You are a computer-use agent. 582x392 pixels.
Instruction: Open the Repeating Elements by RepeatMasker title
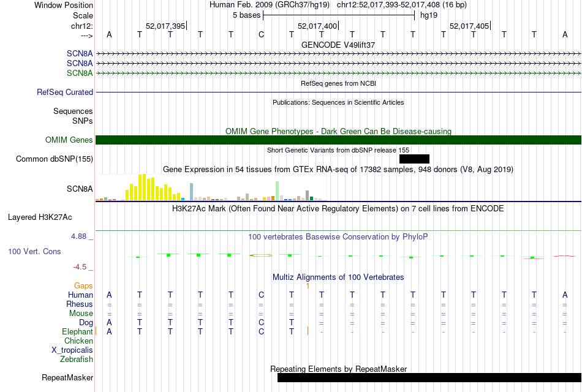(339, 369)
